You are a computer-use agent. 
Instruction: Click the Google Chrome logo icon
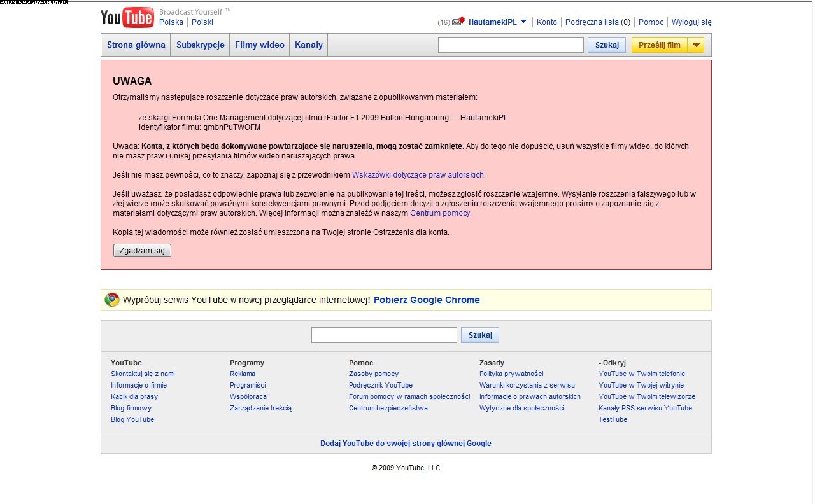tap(112, 300)
